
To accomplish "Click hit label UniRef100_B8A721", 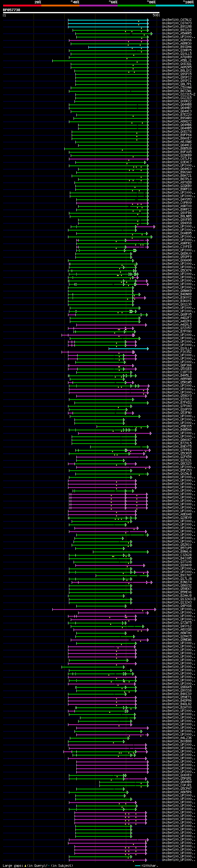I will [177, 176].
